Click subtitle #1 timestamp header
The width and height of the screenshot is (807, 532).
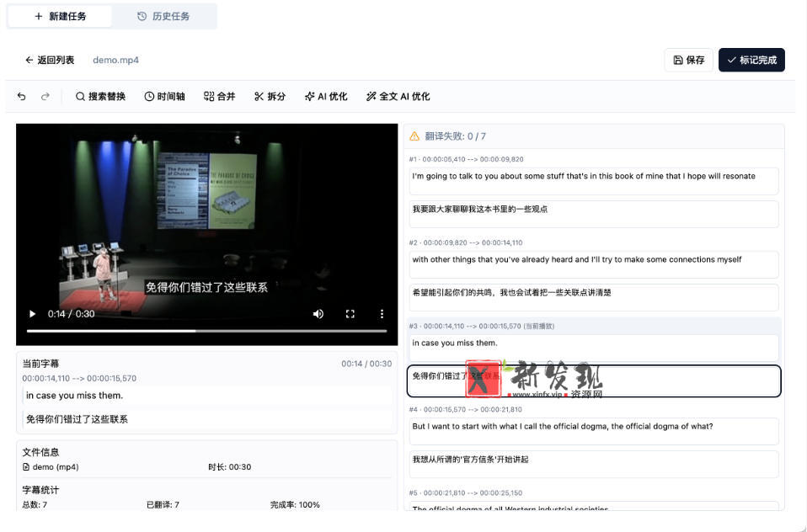(467, 159)
